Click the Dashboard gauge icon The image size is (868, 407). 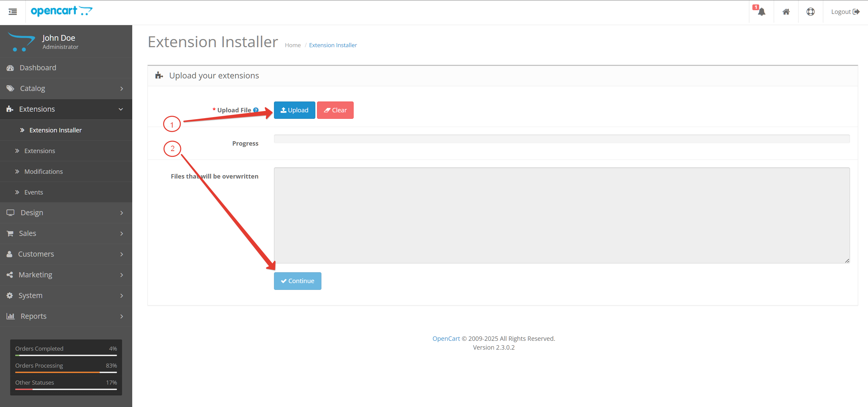point(10,68)
